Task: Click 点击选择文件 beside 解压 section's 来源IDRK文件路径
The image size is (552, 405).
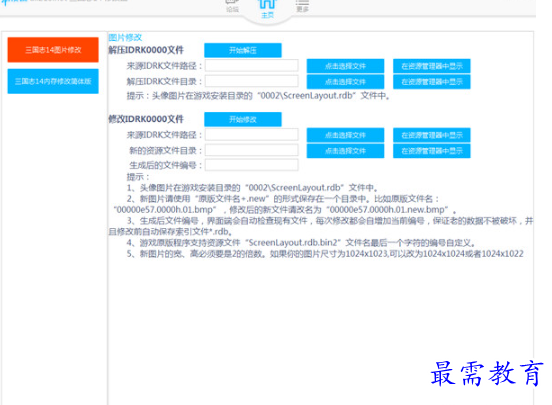Action: coord(345,66)
